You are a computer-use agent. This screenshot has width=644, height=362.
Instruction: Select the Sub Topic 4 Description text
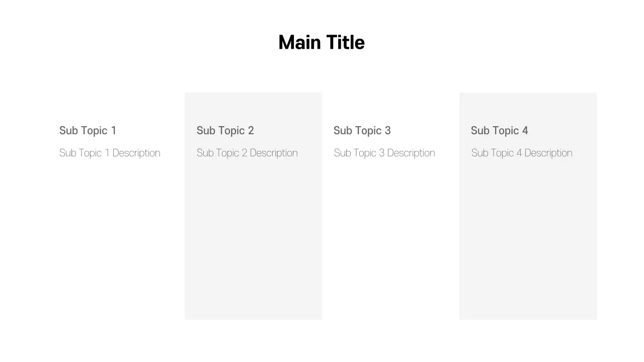point(522,153)
